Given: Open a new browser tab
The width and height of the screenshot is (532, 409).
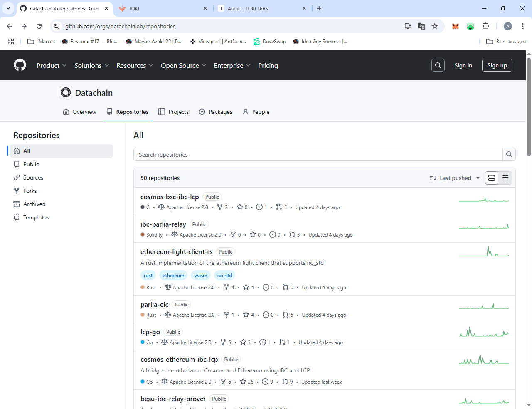Looking at the screenshot, I should tap(319, 8).
